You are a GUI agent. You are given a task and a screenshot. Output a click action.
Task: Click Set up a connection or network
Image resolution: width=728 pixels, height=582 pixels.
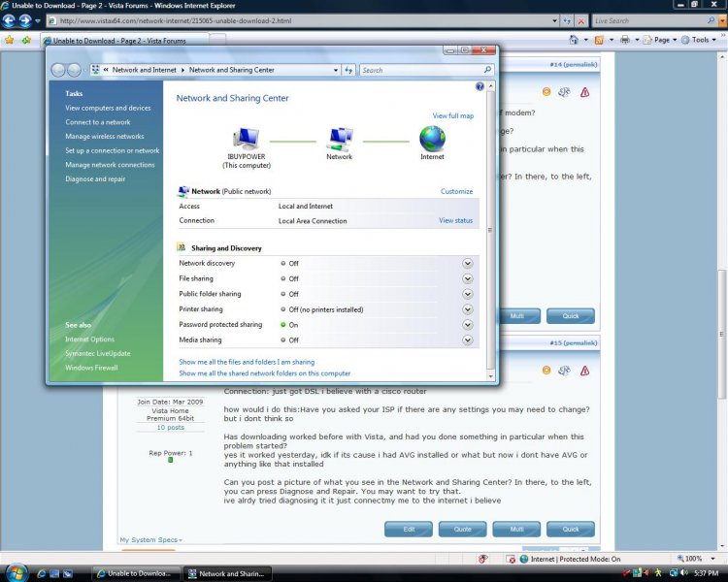pos(112,150)
